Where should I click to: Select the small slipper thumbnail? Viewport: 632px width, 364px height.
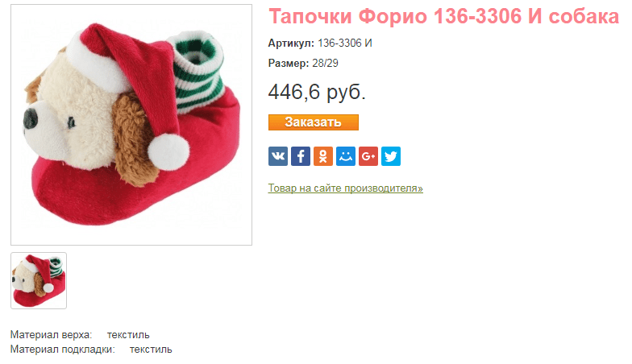tap(39, 280)
